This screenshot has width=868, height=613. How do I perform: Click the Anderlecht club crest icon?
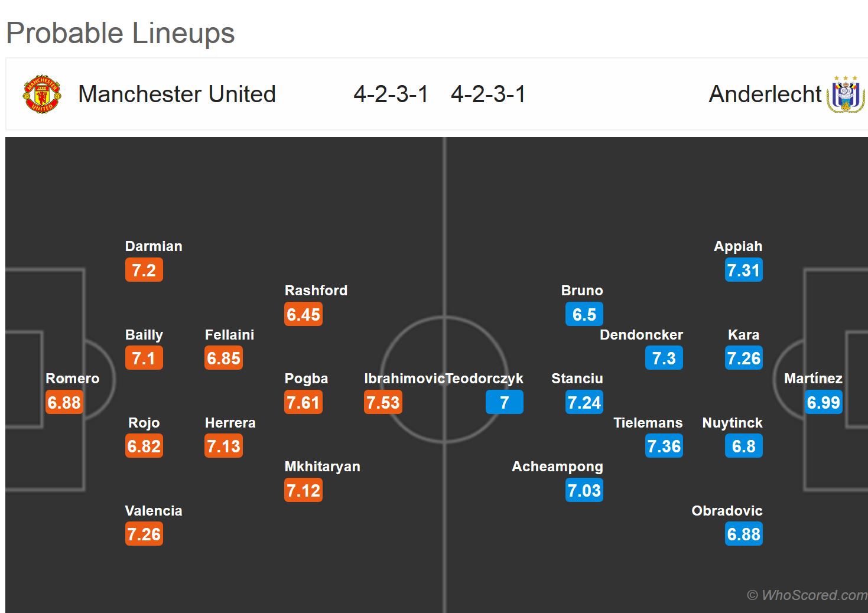coord(846,94)
